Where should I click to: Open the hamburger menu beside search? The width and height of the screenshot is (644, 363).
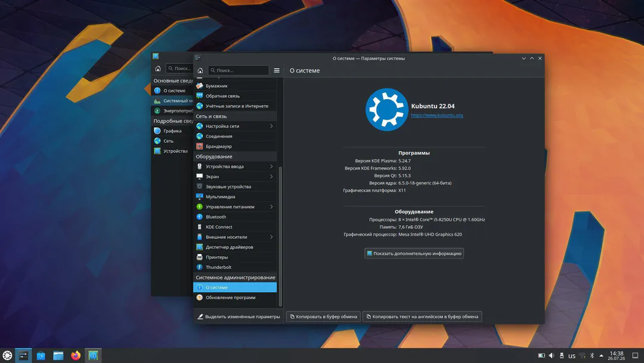point(277,70)
